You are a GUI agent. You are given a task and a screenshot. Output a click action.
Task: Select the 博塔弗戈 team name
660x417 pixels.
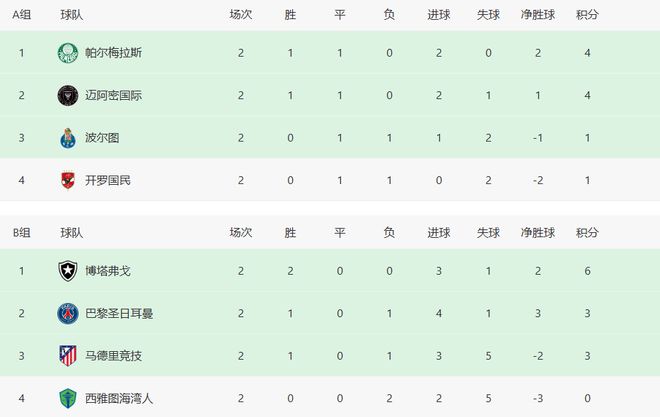(107, 270)
